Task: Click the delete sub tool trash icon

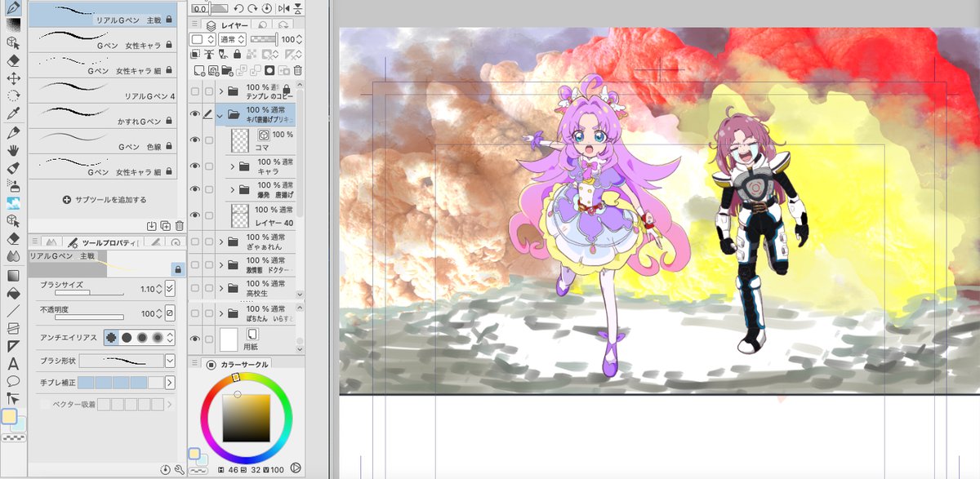Action: click(179, 226)
